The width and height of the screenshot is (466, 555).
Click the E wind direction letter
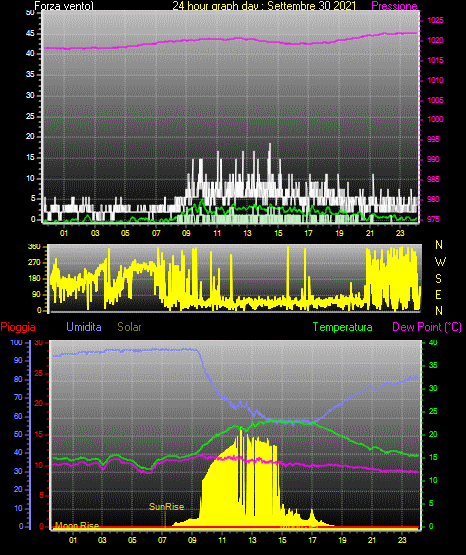pyautogui.click(x=438, y=294)
